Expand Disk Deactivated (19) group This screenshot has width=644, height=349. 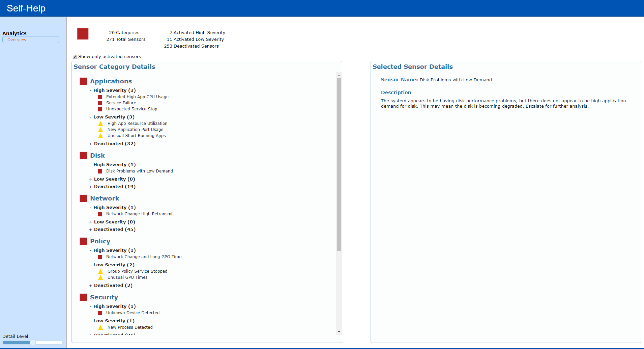tap(90, 187)
